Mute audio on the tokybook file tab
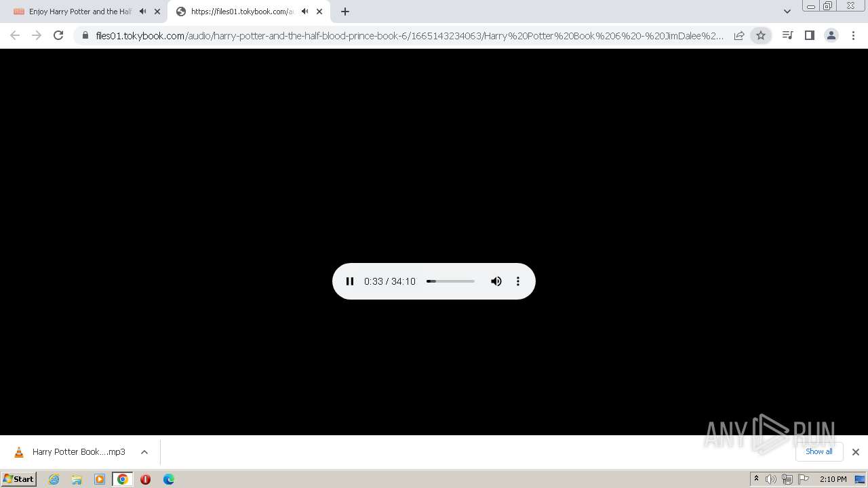Image resolution: width=868 pixels, height=488 pixels. pos(305,12)
